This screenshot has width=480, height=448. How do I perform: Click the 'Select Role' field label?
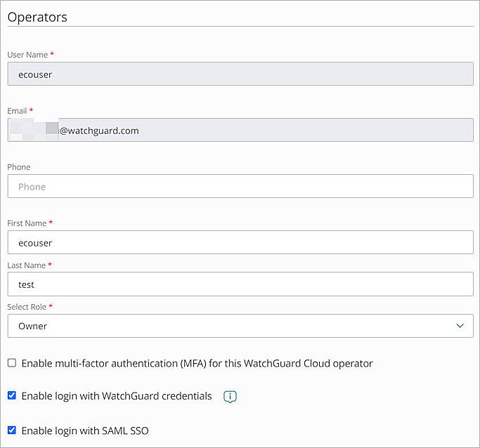pyautogui.click(x=28, y=307)
